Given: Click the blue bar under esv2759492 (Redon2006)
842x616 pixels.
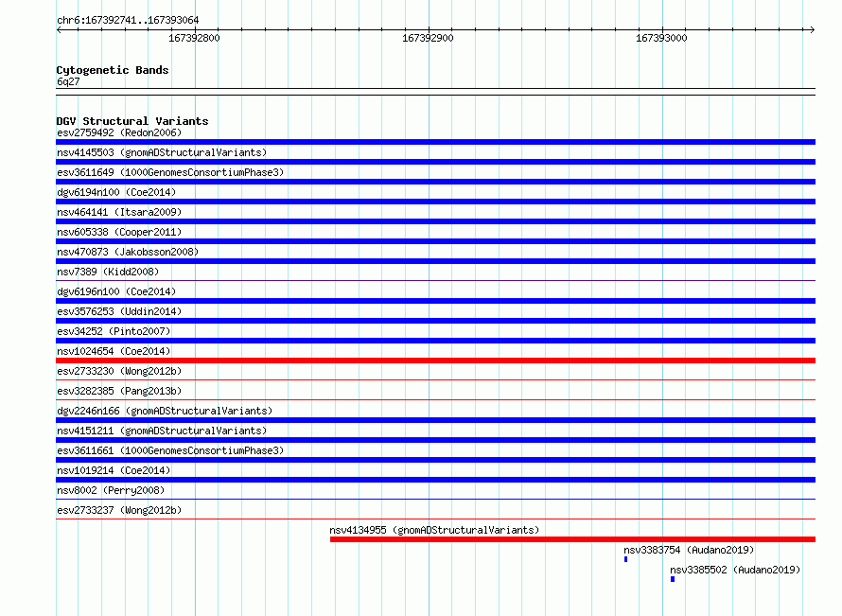Looking at the screenshot, I should [x=435, y=142].
